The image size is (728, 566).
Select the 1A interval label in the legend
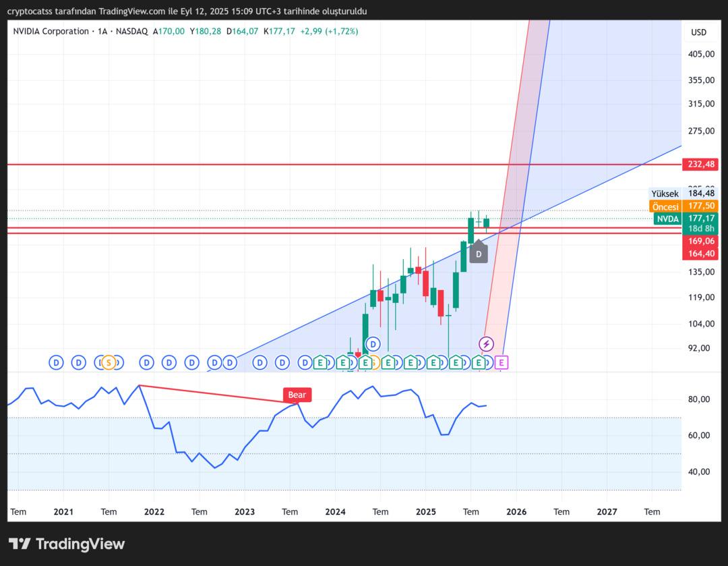tap(102, 31)
